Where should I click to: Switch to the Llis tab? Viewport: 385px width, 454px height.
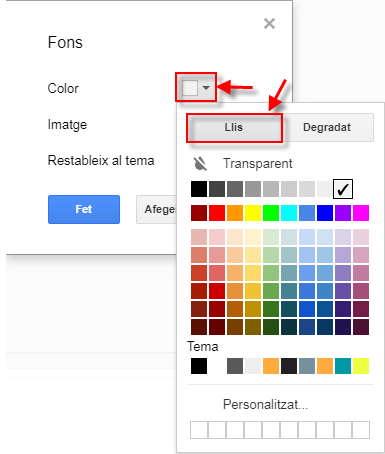coord(234,127)
